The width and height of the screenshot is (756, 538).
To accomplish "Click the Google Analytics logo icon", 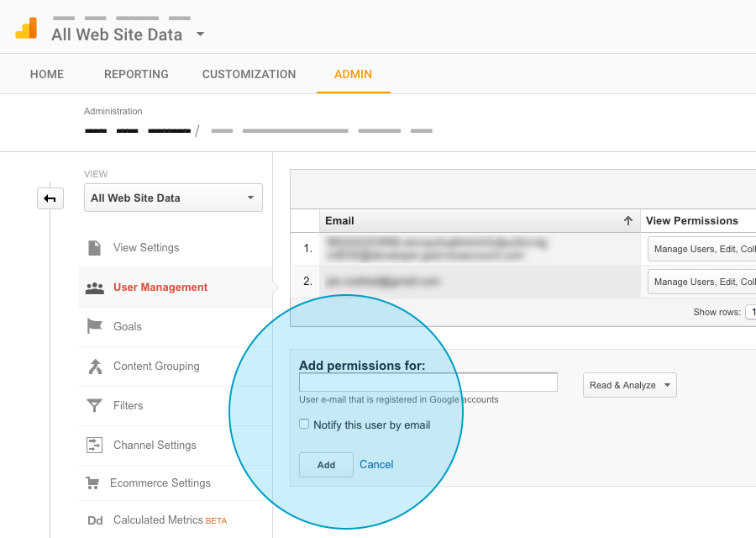I will click(27, 28).
